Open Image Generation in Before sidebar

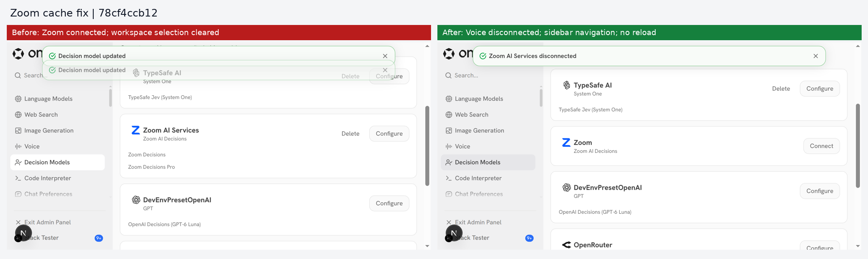[58, 130]
